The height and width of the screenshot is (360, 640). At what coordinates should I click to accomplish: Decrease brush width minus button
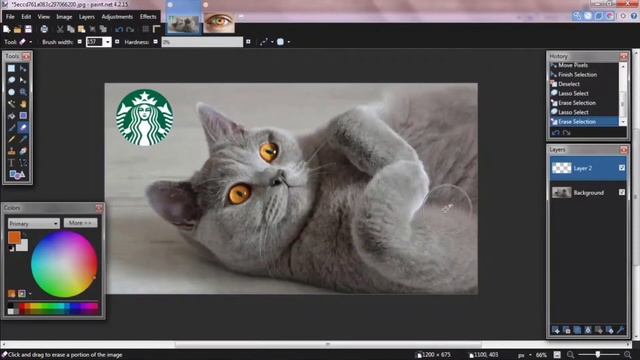coord(80,42)
